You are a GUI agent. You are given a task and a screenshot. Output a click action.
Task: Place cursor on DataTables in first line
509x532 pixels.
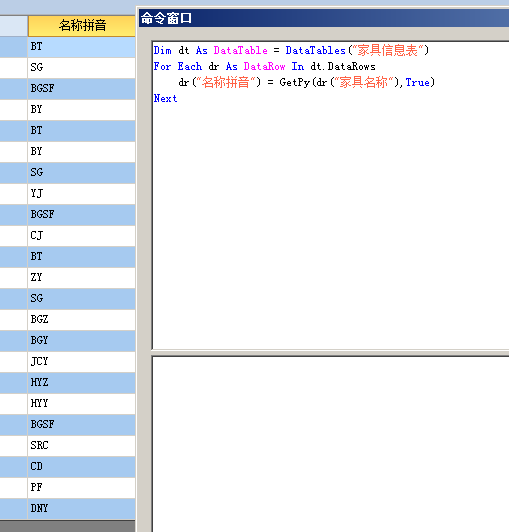click(x=316, y=51)
